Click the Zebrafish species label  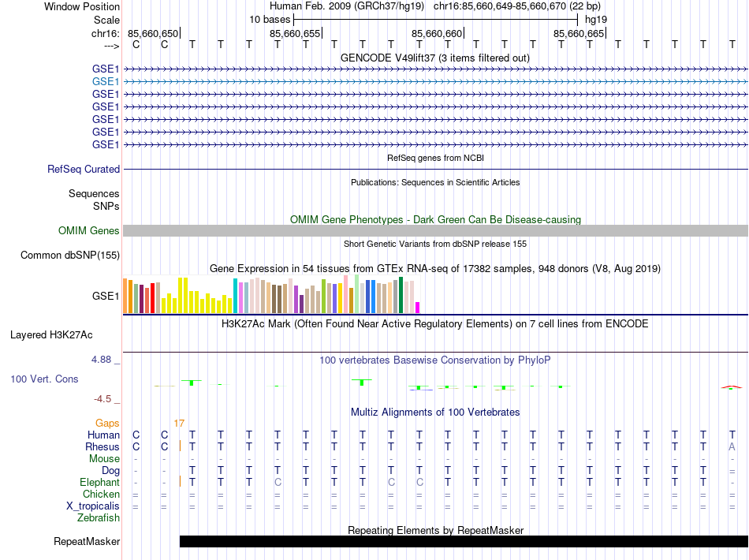click(x=99, y=518)
